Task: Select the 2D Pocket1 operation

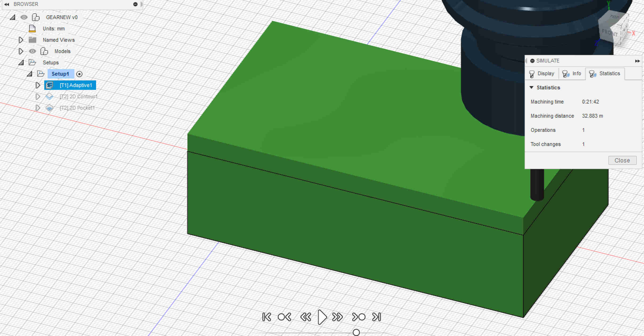Action: click(77, 108)
